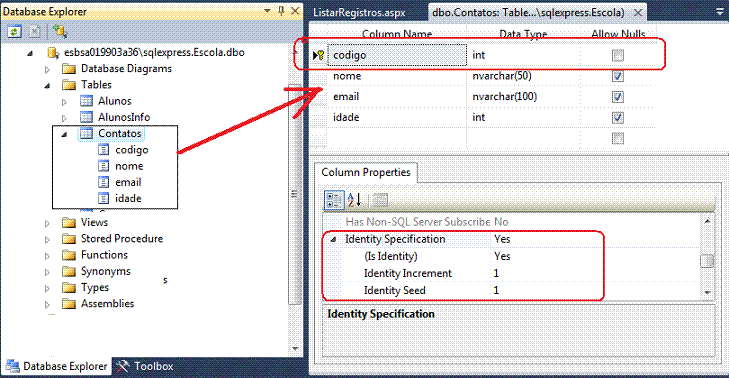Click the Functions folder icon
The width and height of the screenshot is (729, 378).
tap(69, 255)
